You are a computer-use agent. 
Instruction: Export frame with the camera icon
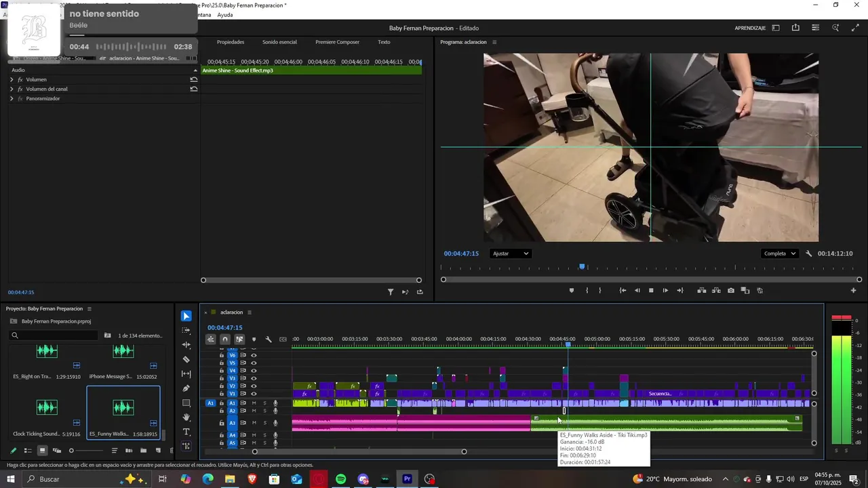point(730,290)
